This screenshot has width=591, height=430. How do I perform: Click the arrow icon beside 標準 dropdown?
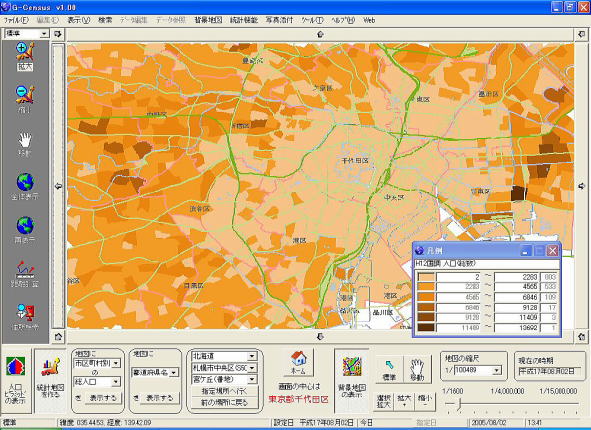tap(58, 34)
